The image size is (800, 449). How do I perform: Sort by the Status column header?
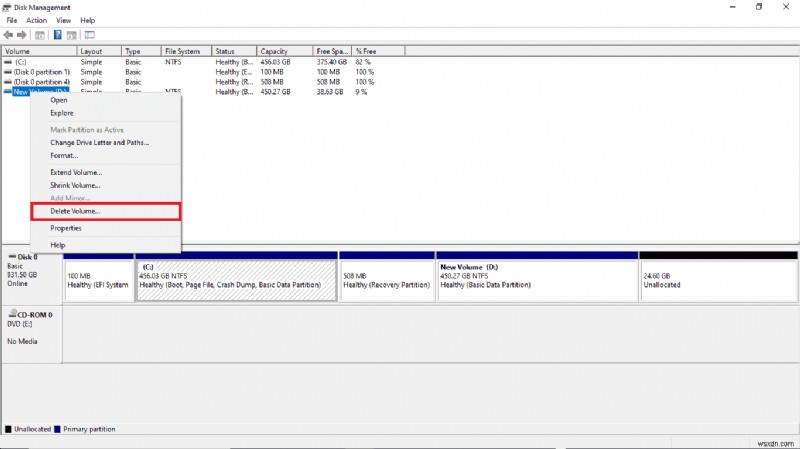pos(234,51)
